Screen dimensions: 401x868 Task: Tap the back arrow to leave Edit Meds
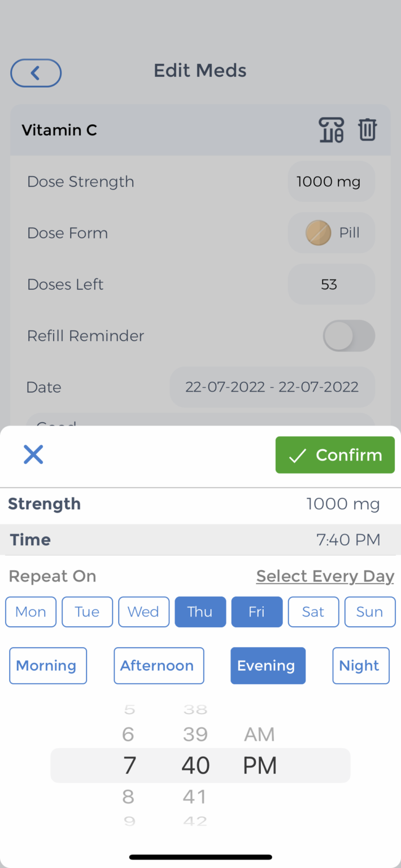tap(36, 73)
